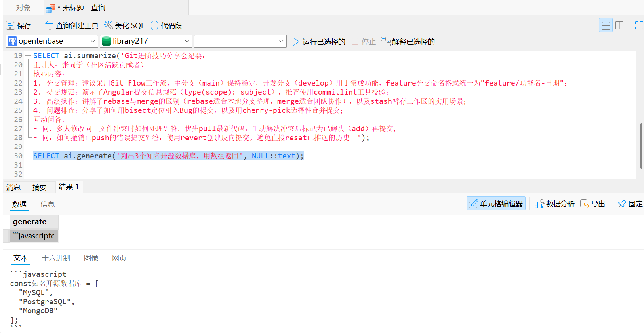The image size is (644, 335).
Task: Click the Stop (停止) button
Action: click(364, 42)
